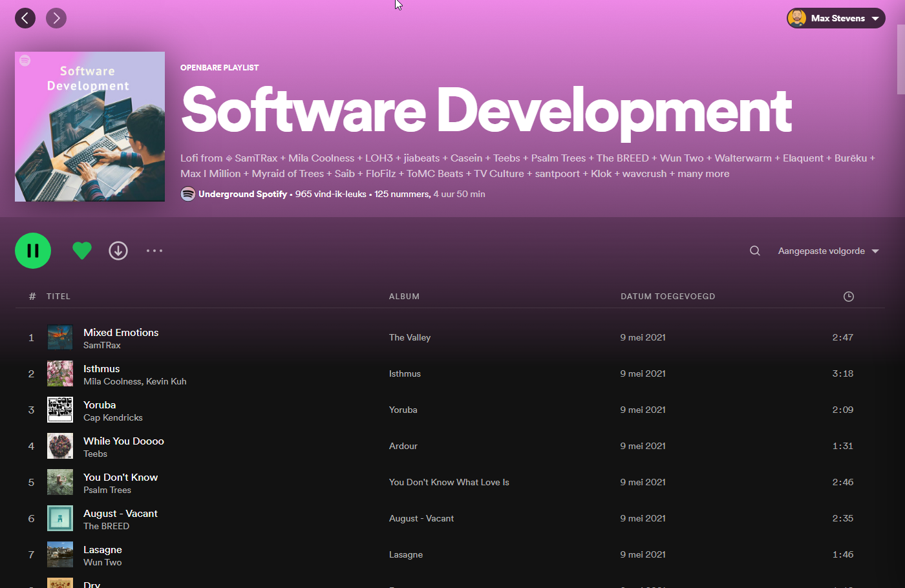Viewport: 905px width, 588px height.
Task: Open the album link You Don't Know What Love Is
Action: pos(449,482)
